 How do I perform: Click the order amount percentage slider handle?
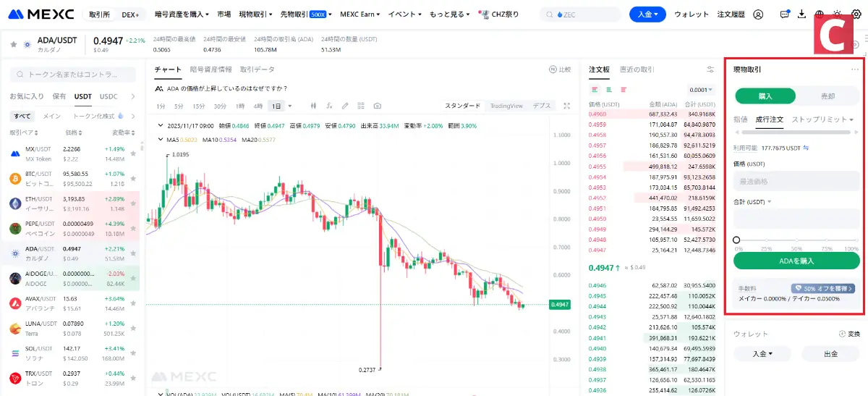pyautogui.click(x=736, y=240)
